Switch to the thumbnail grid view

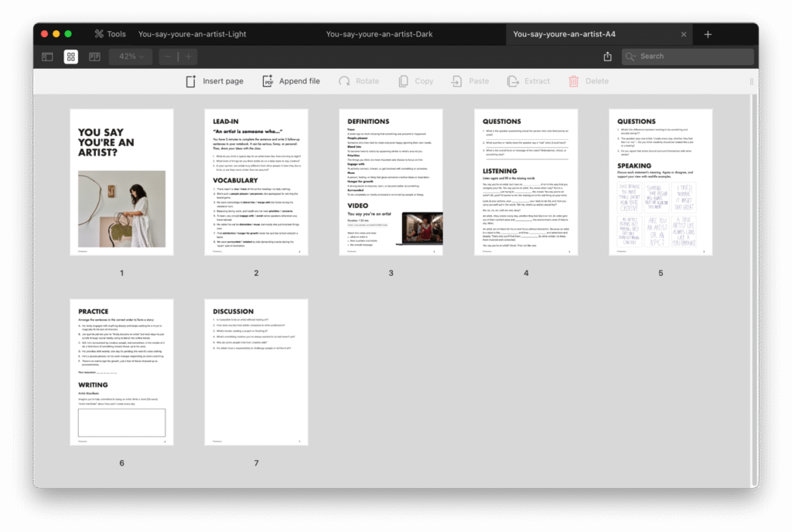[70, 56]
